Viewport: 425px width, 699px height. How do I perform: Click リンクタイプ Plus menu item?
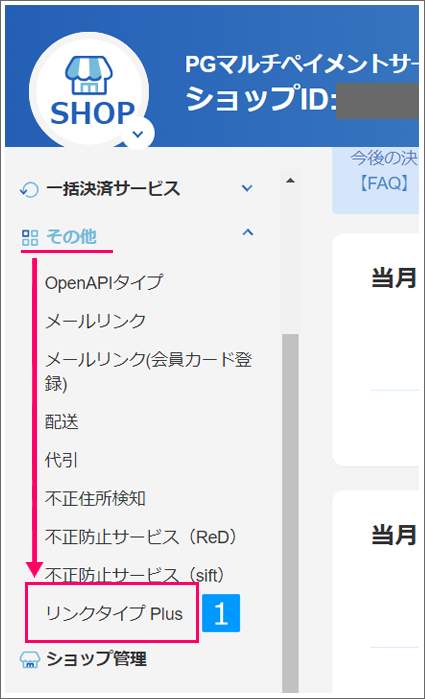coord(114,614)
